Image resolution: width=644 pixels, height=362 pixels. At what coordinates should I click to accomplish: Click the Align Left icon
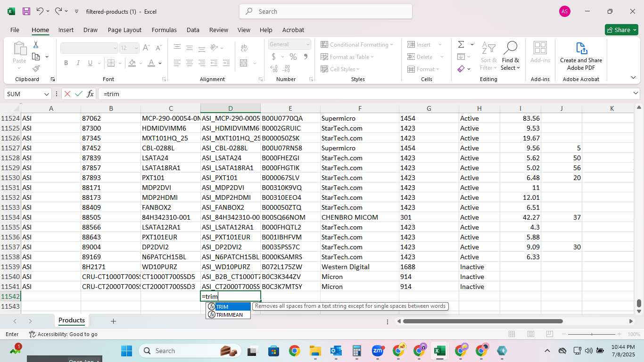(x=177, y=63)
